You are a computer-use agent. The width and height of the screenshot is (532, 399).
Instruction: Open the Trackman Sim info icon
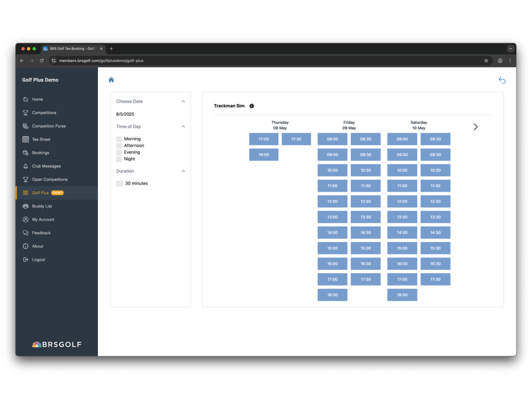click(252, 106)
